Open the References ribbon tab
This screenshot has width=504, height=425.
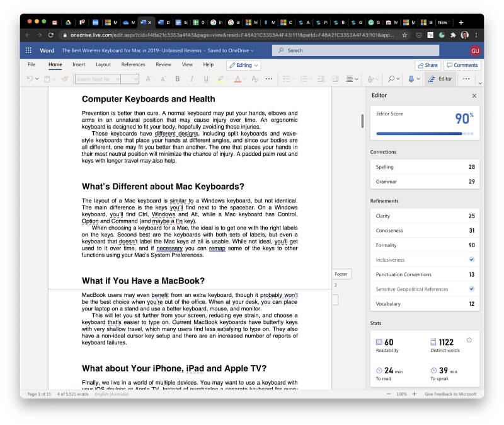[133, 65]
